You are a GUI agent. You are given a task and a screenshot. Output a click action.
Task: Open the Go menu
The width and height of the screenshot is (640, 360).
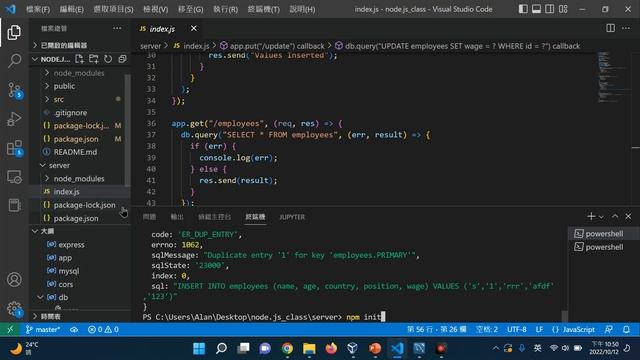coord(191,9)
